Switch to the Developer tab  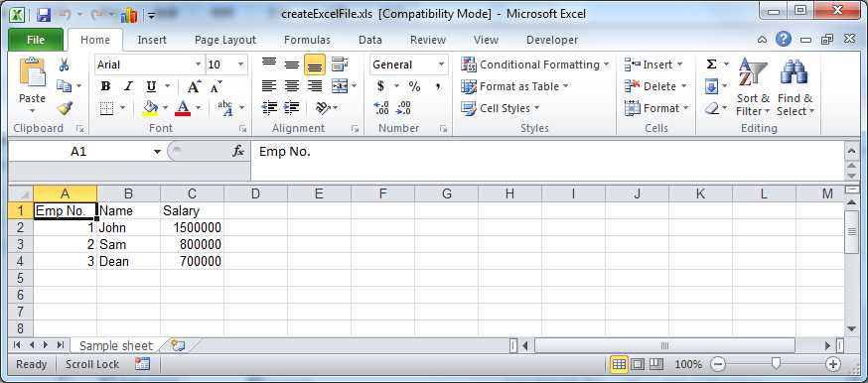[x=552, y=40]
